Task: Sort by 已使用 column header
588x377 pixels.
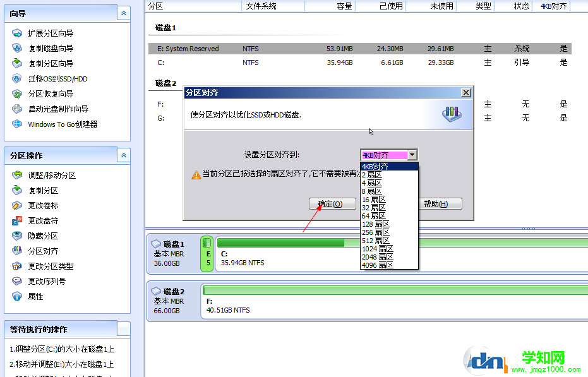Action: point(381,6)
